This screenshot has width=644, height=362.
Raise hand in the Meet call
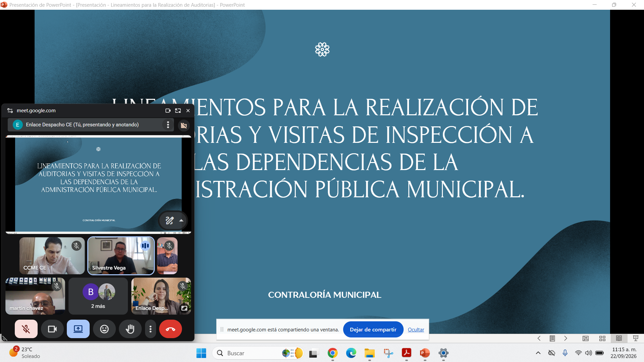pos(130,329)
